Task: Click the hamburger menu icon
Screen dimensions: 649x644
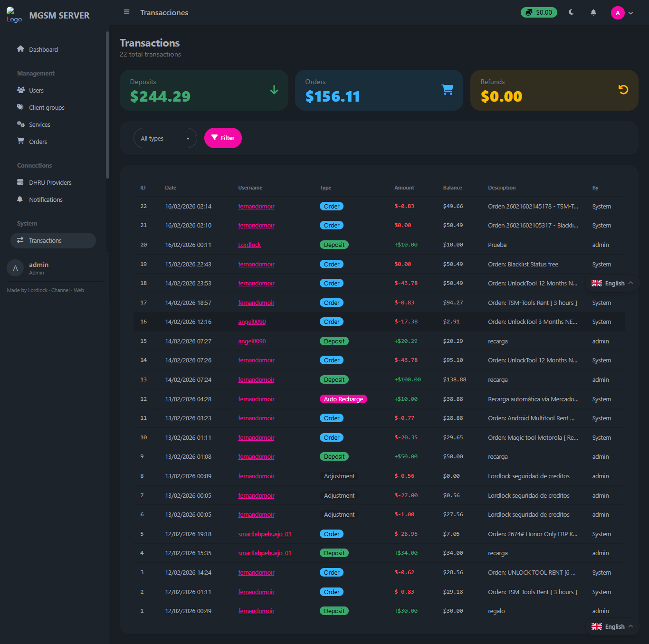Action: tap(126, 12)
